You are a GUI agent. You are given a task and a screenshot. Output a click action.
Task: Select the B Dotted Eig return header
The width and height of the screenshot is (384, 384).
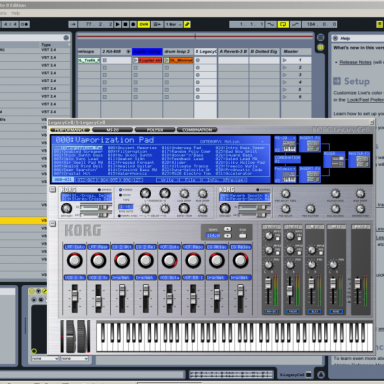pos(264,52)
